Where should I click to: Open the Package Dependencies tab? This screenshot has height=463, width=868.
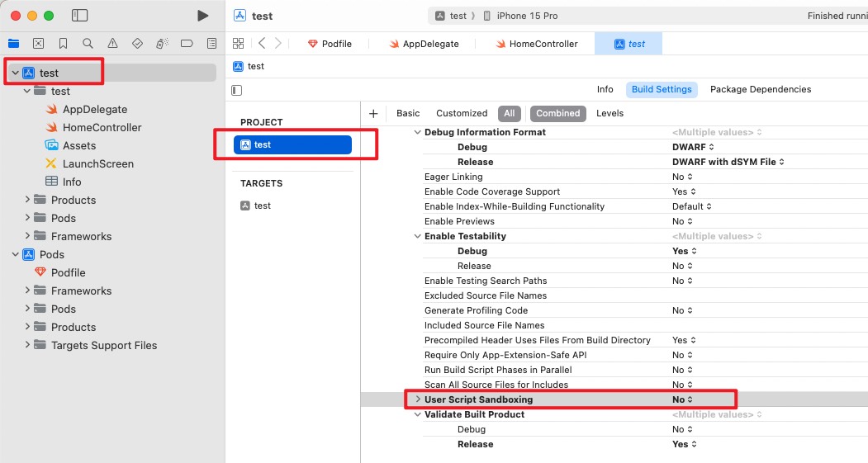click(761, 89)
